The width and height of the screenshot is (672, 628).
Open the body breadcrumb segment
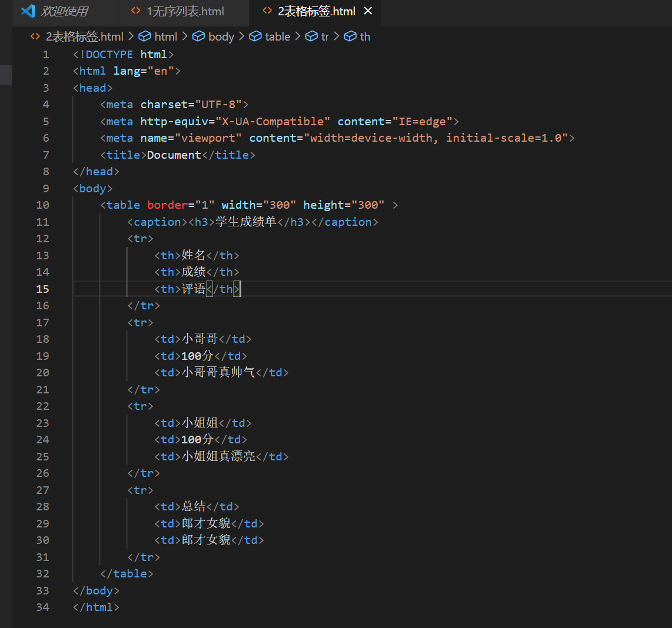(x=221, y=37)
